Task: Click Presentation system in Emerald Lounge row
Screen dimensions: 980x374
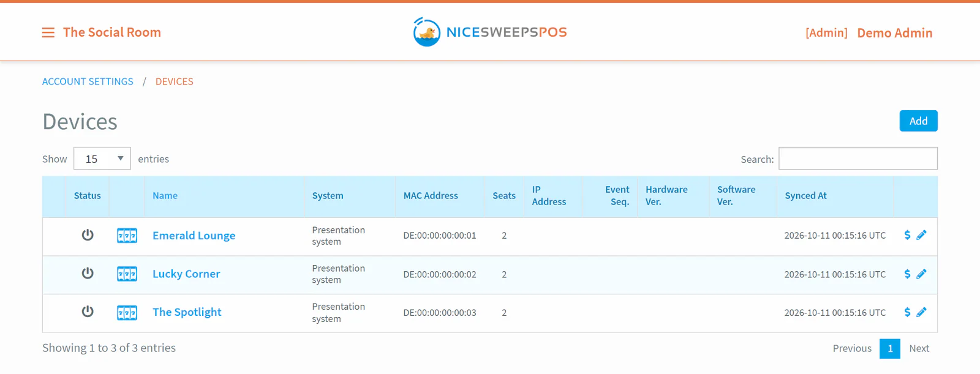Action: coord(338,236)
